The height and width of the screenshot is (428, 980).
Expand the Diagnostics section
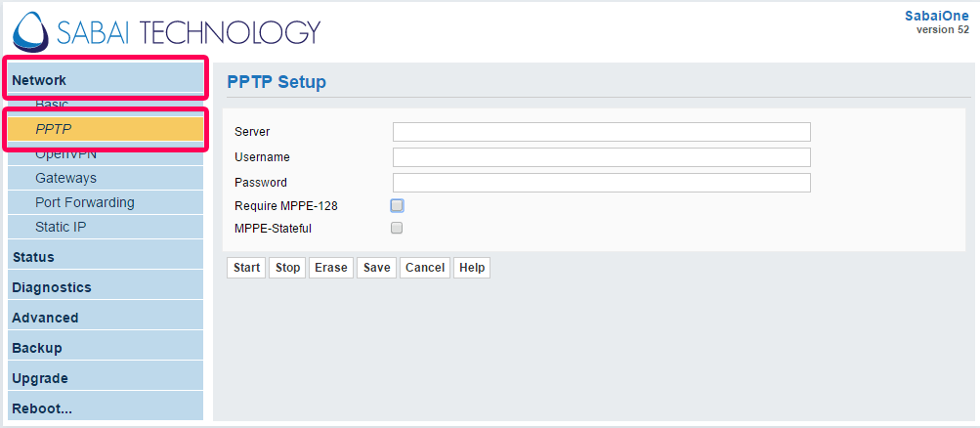[106, 287]
